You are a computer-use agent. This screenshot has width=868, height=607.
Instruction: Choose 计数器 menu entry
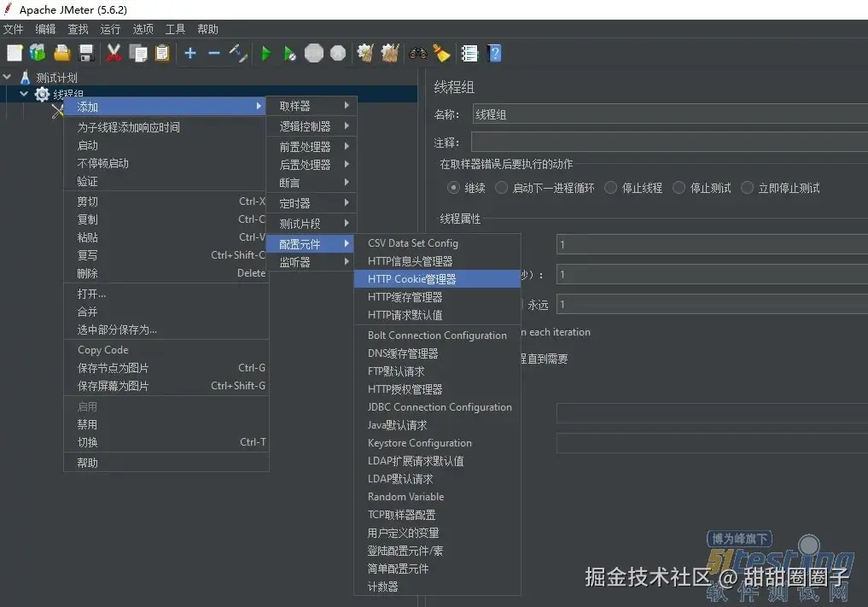tap(437, 587)
